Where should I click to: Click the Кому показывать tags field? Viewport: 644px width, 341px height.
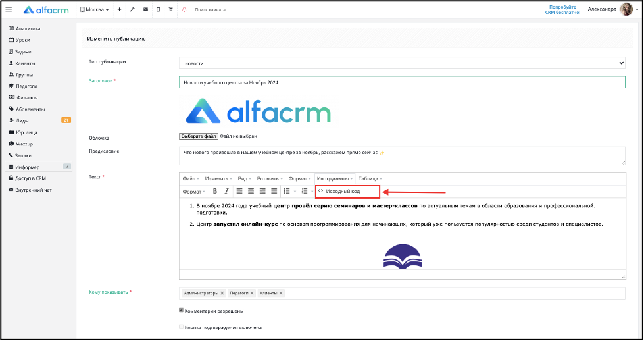pos(402,293)
